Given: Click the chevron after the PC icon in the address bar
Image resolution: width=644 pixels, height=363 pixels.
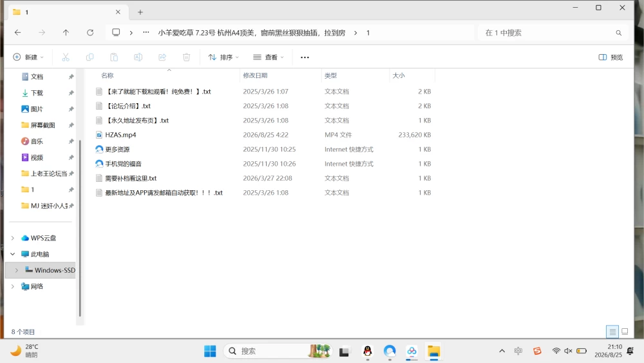Looking at the screenshot, I should coord(131,32).
